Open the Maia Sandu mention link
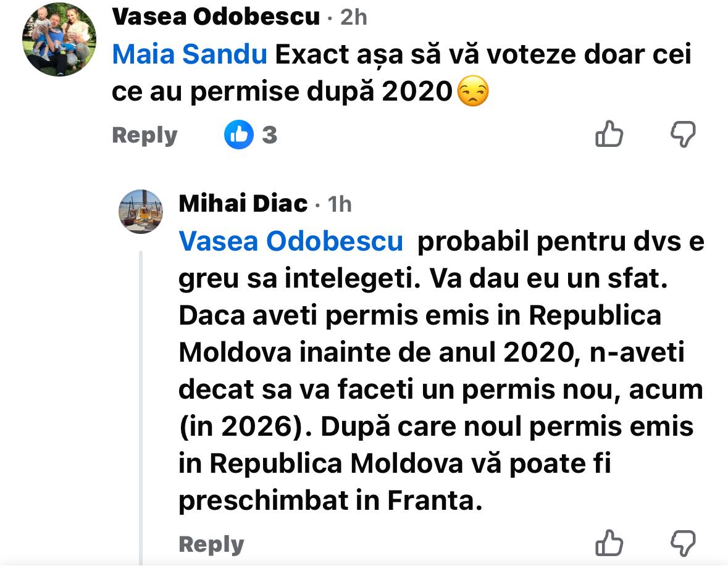 pos(190,56)
